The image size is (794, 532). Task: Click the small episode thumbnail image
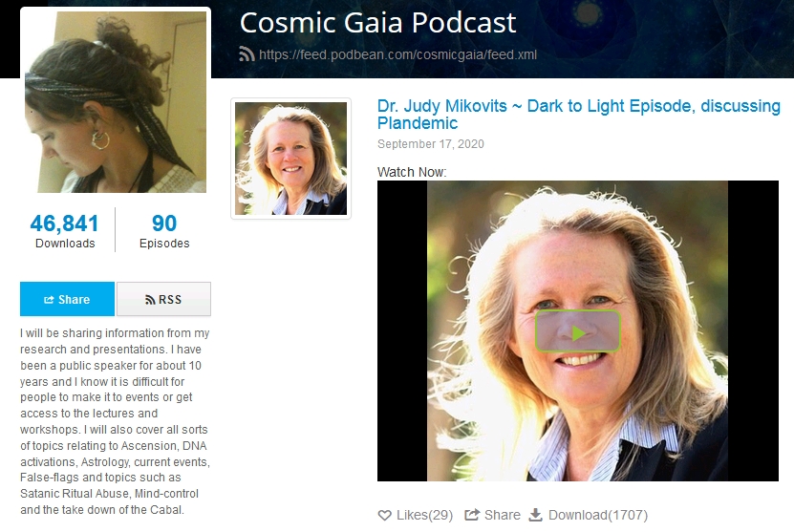coord(290,159)
